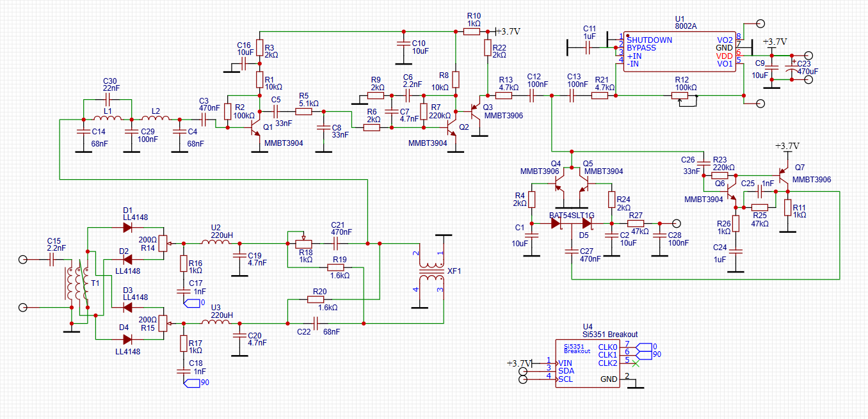
Task: Select the T1 transformer symbol
Action: [76, 283]
